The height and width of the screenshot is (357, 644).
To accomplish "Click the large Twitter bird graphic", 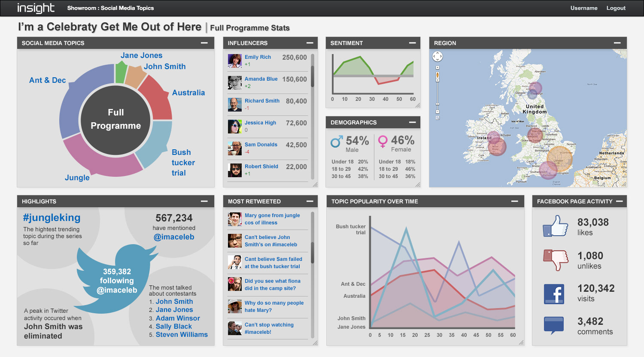I will [x=116, y=279].
